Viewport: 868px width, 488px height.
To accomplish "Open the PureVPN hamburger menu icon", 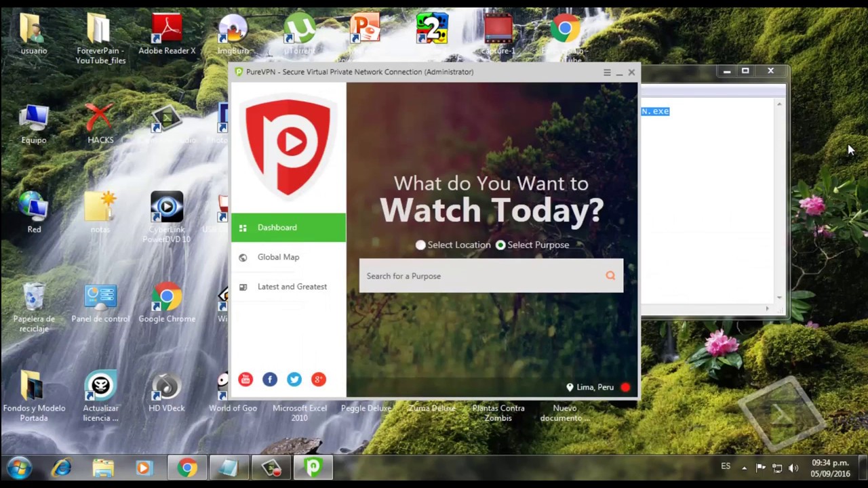I will (607, 72).
